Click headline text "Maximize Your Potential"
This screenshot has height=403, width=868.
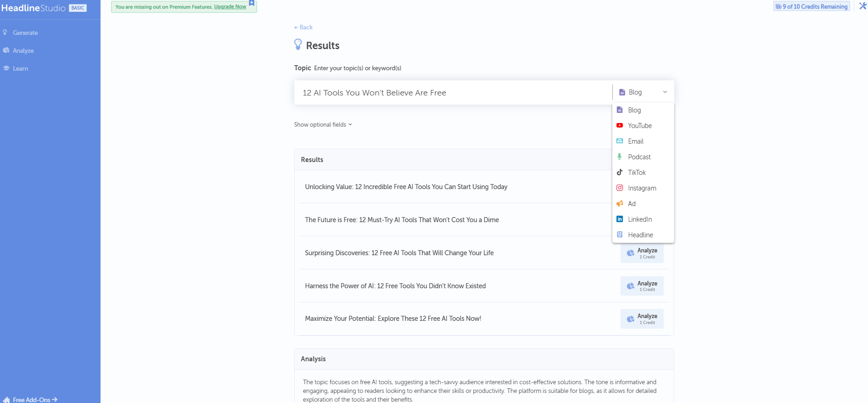click(393, 319)
